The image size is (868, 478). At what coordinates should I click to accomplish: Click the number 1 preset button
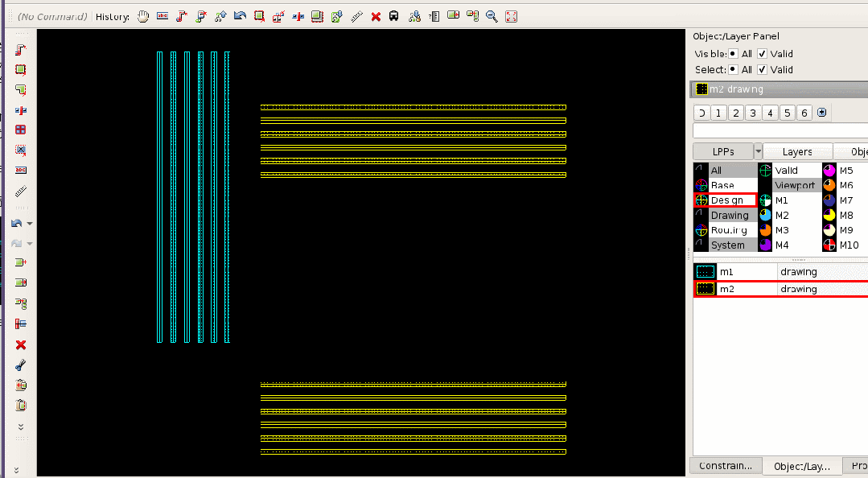(718, 113)
